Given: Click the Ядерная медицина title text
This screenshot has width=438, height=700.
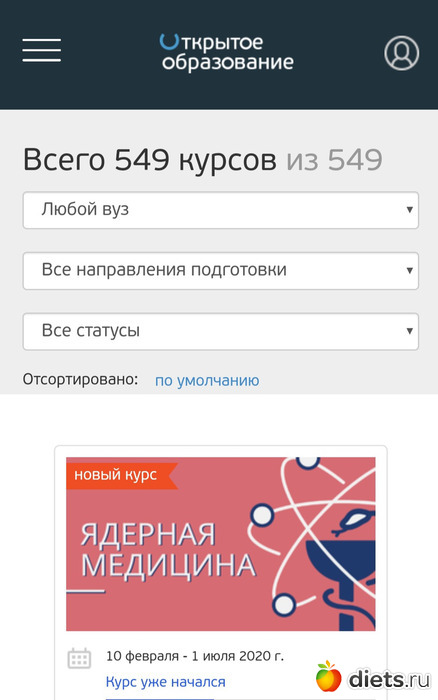Looking at the screenshot, I should click(168, 550).
